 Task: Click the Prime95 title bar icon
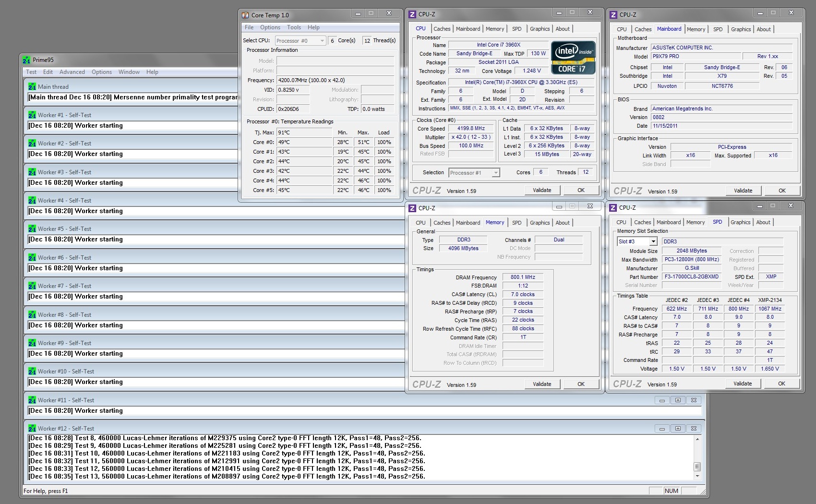pos(26,60)
